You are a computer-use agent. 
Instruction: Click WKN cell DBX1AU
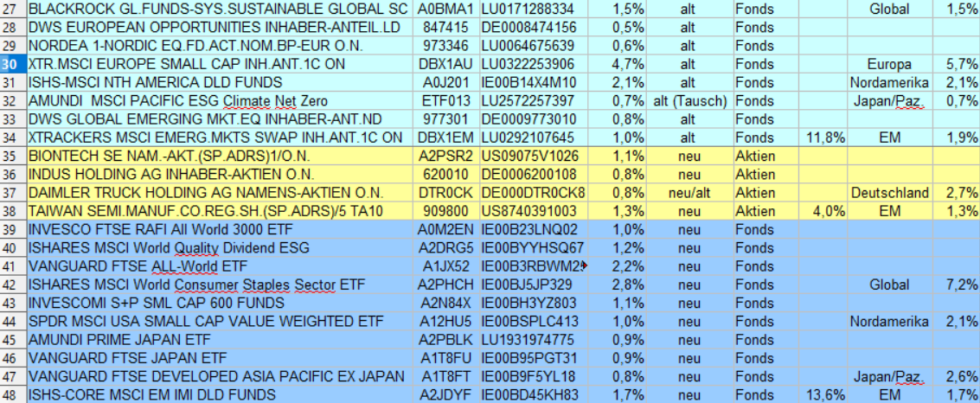tap(445, 64)
